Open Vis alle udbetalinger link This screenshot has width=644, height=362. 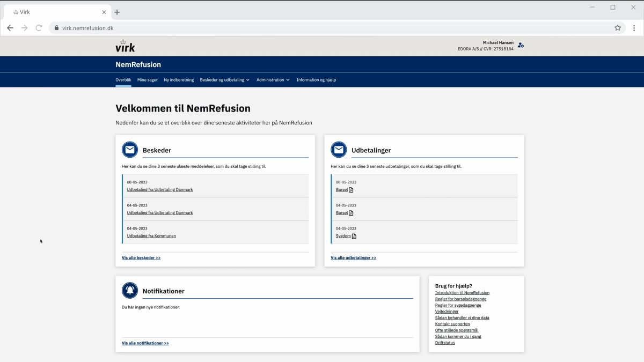click(353, 258)
